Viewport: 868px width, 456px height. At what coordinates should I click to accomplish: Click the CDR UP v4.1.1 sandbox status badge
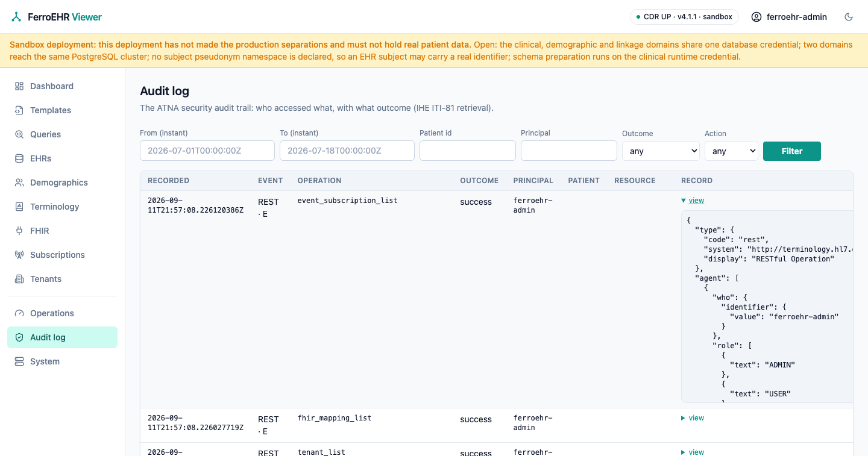click(684, 17)
